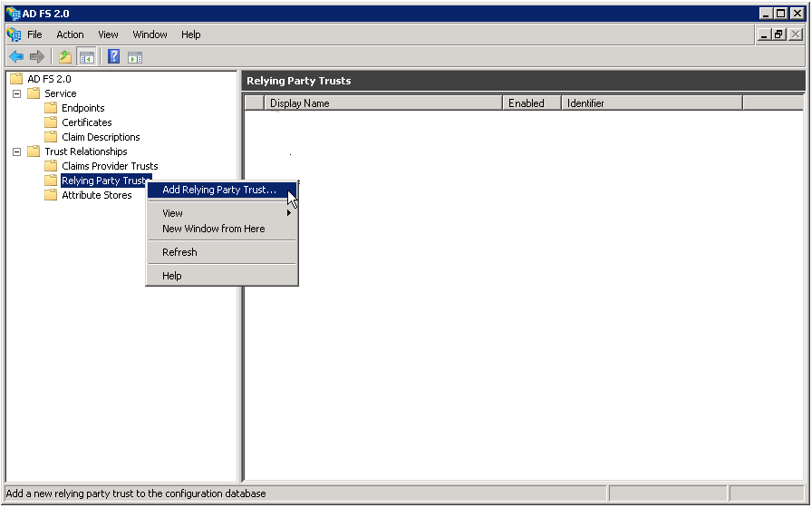Select New Window from Here
Screen dimensions: 812x508
tap(222, 229)
